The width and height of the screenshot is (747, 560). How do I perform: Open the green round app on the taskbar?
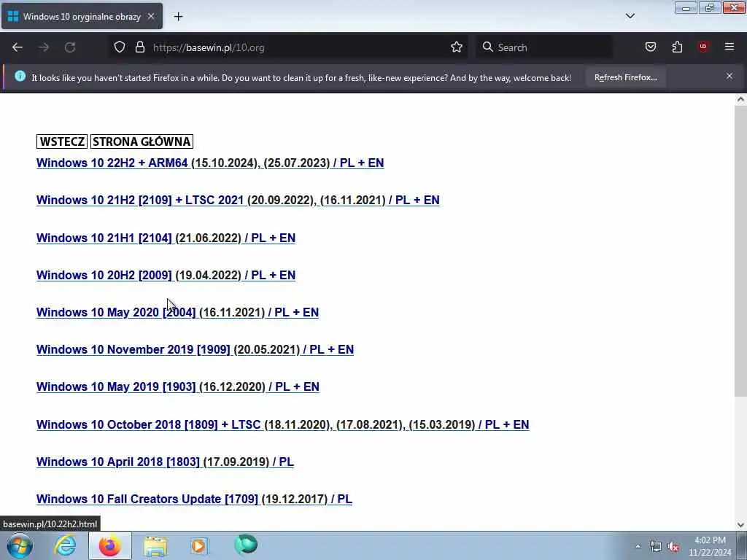pos(246,545)
